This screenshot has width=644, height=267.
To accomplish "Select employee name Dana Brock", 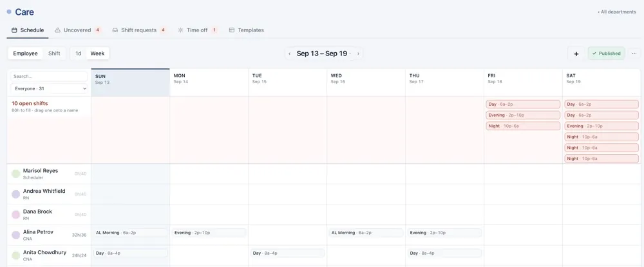I will pyautogui.click(x=37, y=212).
